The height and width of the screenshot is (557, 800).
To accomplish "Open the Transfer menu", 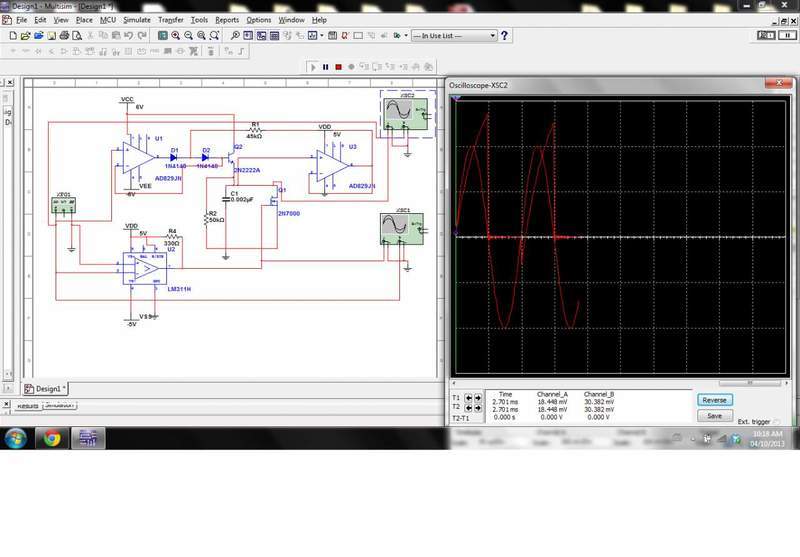I will [x=170, y=19].
